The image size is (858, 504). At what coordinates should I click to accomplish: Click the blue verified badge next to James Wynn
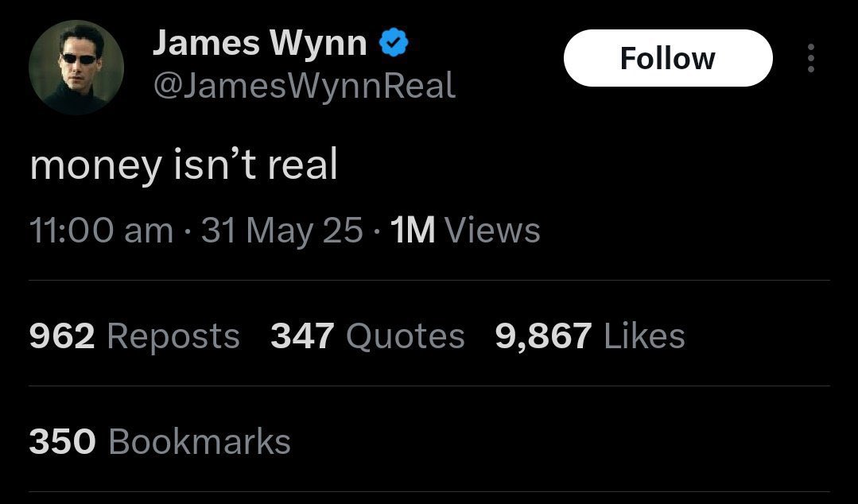[x=393, y=44]
